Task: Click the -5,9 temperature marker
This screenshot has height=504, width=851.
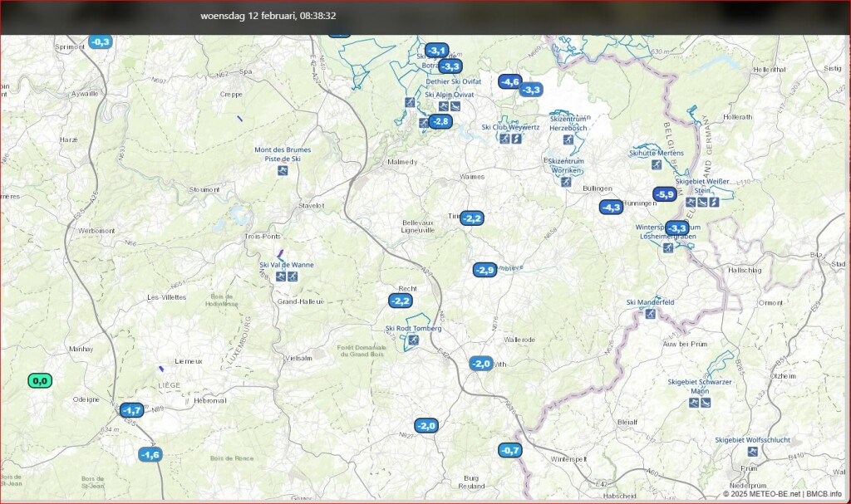Action: (664, 194)
